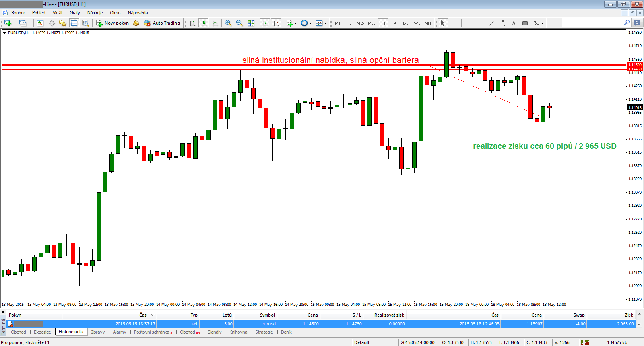Switch to the Expozice tab
The height and width of the screenshot is (346, 644).
(x=42, y=332)
